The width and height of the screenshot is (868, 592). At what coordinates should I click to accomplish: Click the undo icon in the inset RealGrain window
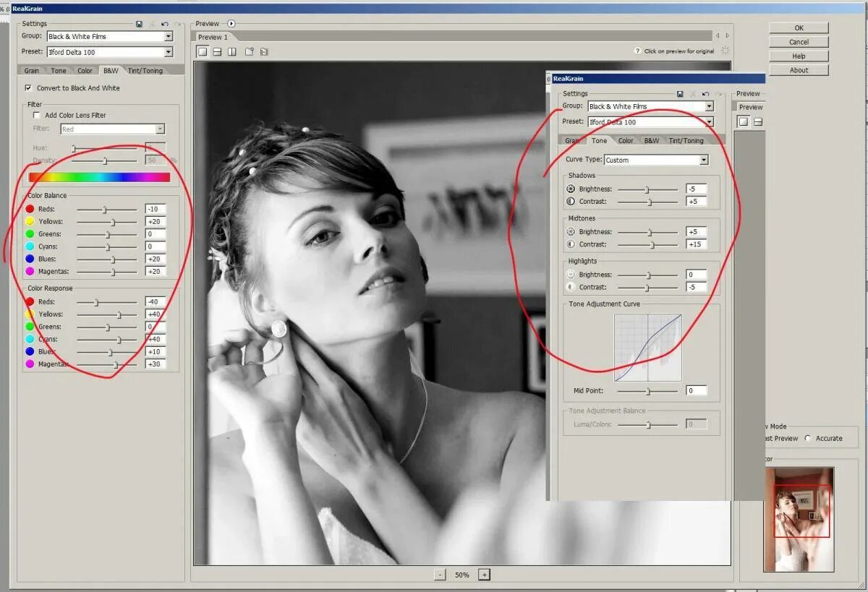(x=705, y=94)
